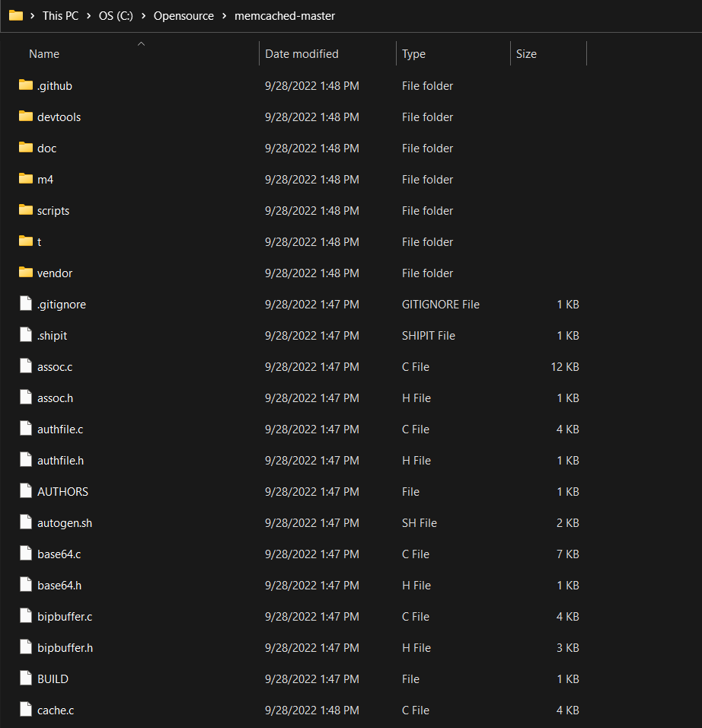Click the folder icon in the address bar
This screenshot has height=728, width=702.
16,15
